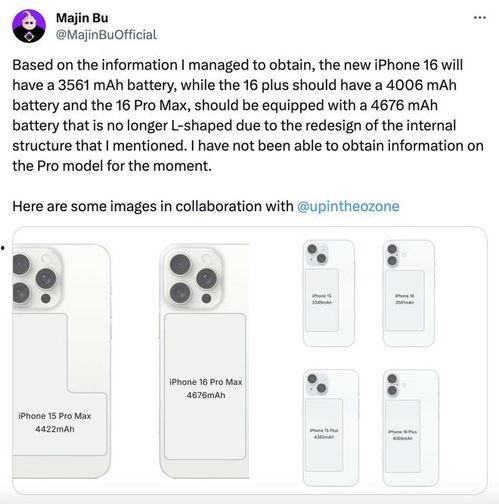The image size is (499, 504).
Task: Open the @upintheozone mention link
Action: coord(348,206)
